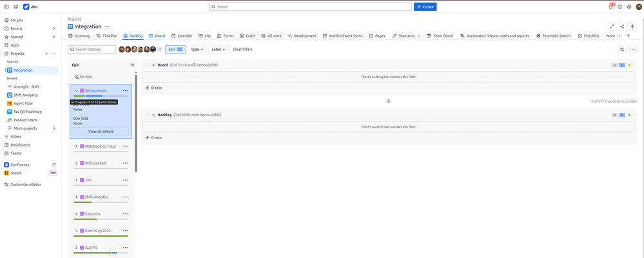
Task: Click the blue Create button
Action: pos(425,6)
